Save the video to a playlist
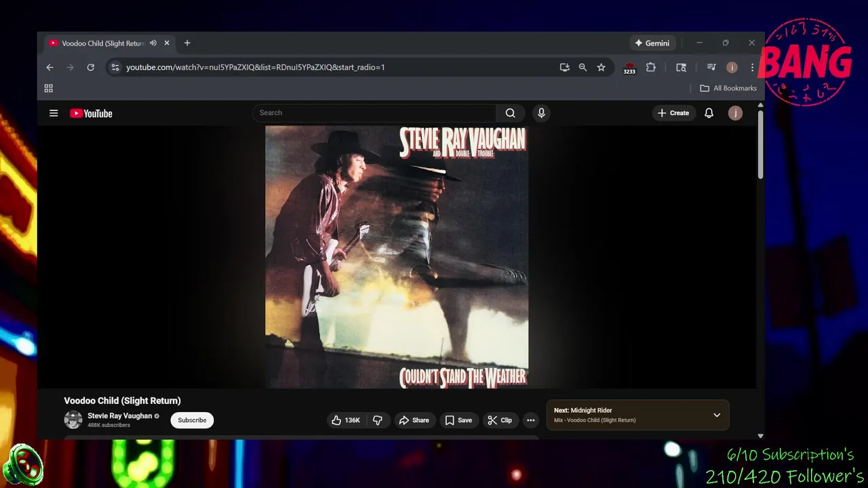 point(458,420)
